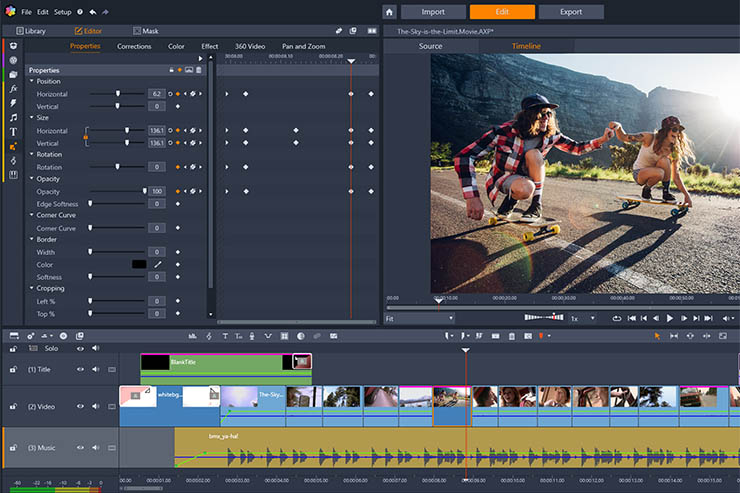Click the trash icon in Properties header
The image size is (740, 493).
[x=199, y=70]
